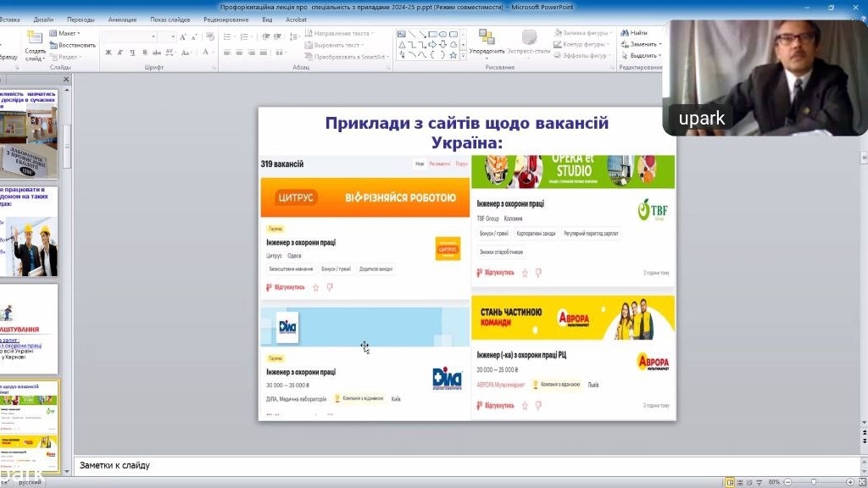Image resolution: width=868 pixels, height=488 pixels.
Task: Click Select (Выделить) button in Editing group
Action: [643, 55]
